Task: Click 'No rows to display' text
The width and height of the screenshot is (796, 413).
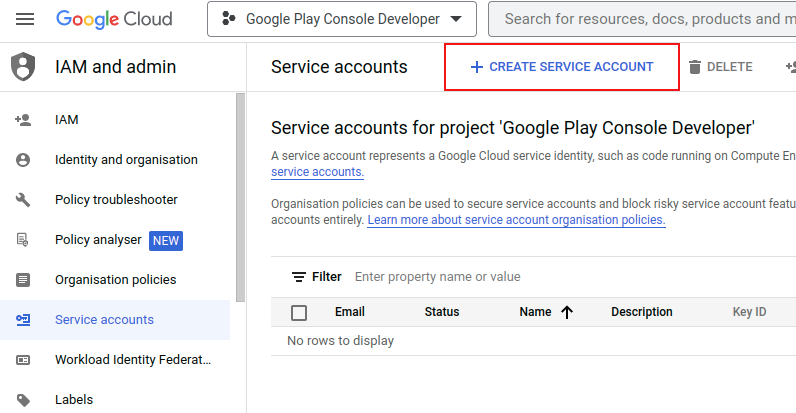Action: 341,341
